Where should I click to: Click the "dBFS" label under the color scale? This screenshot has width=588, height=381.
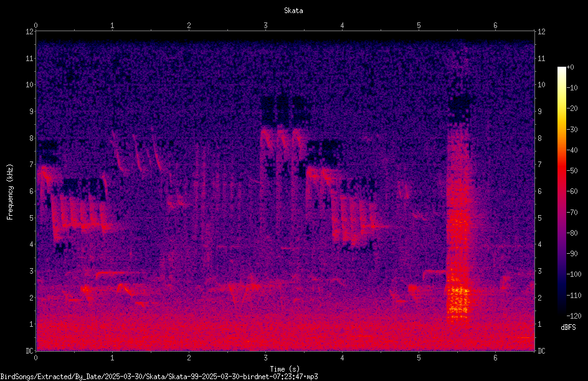[x=568, y=327]
